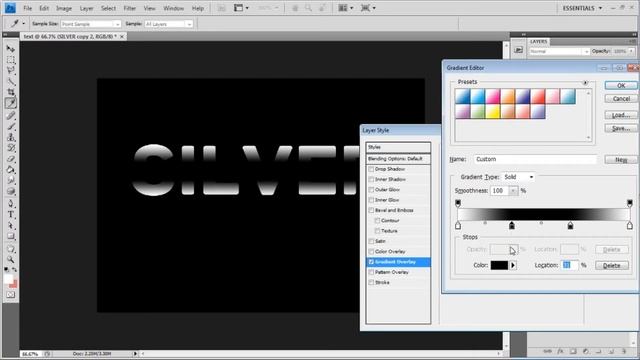Select the Path Selection tool
640x360 pixels.
click(11, 225)
